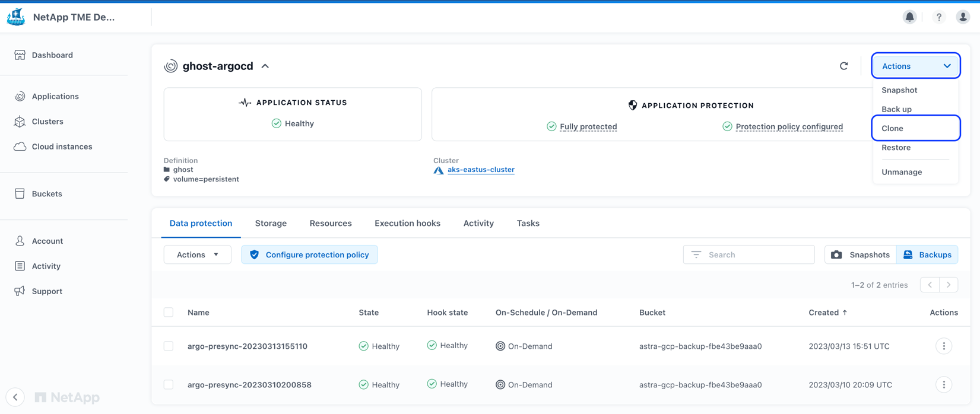Open the Resources tab
Viewport: 980px width, 414px height.
coord(331,224)
